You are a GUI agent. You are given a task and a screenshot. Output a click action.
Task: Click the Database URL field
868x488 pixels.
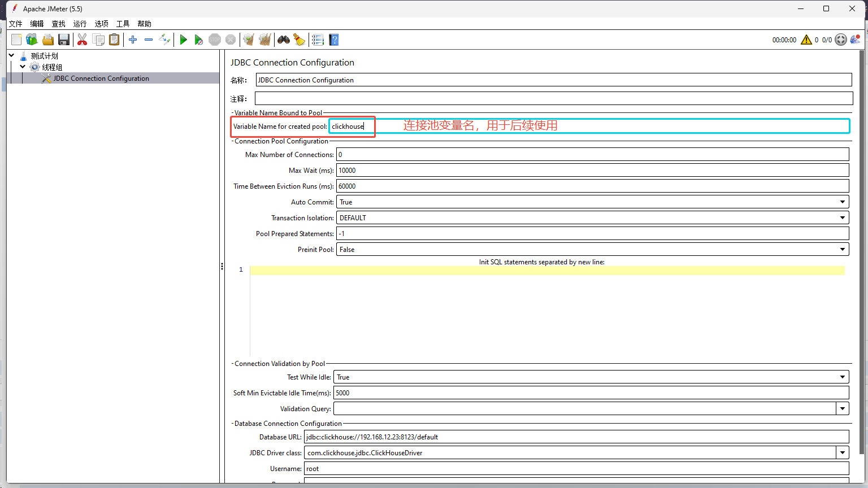click(576, 437)
